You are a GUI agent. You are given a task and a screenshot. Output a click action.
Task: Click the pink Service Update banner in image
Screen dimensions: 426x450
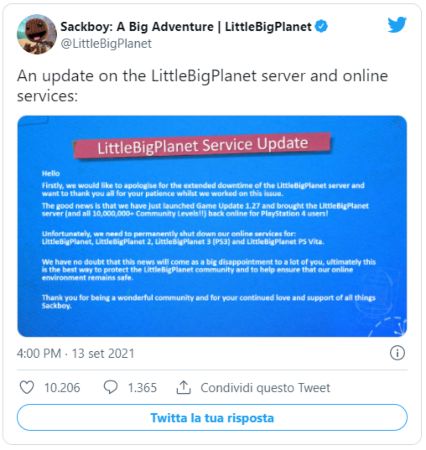pos(202,145)
